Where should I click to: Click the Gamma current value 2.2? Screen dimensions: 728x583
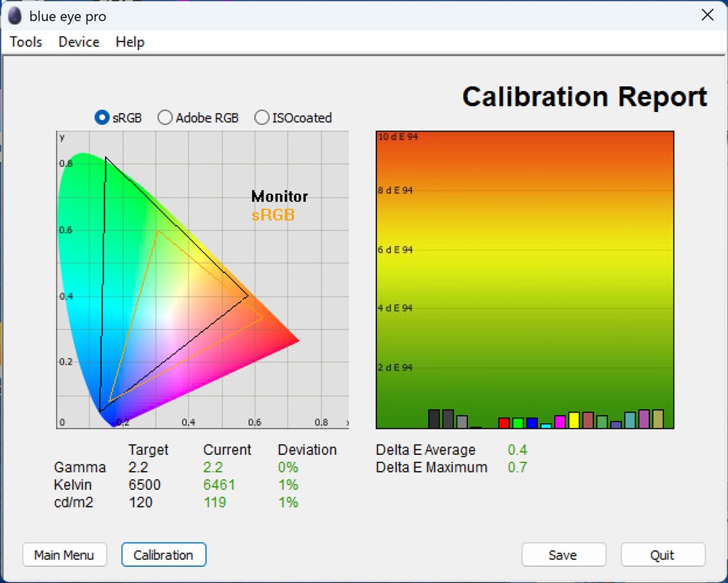[215, 467]
